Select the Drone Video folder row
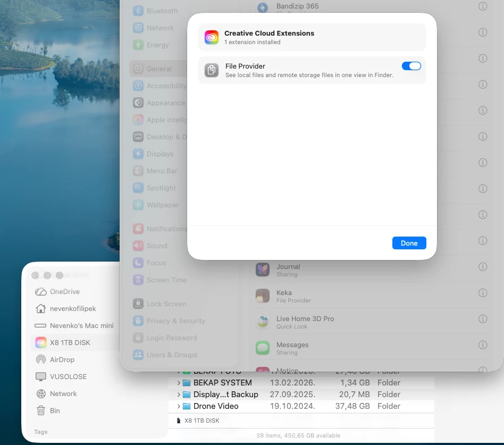504x445 pixels. click(301, 406)
